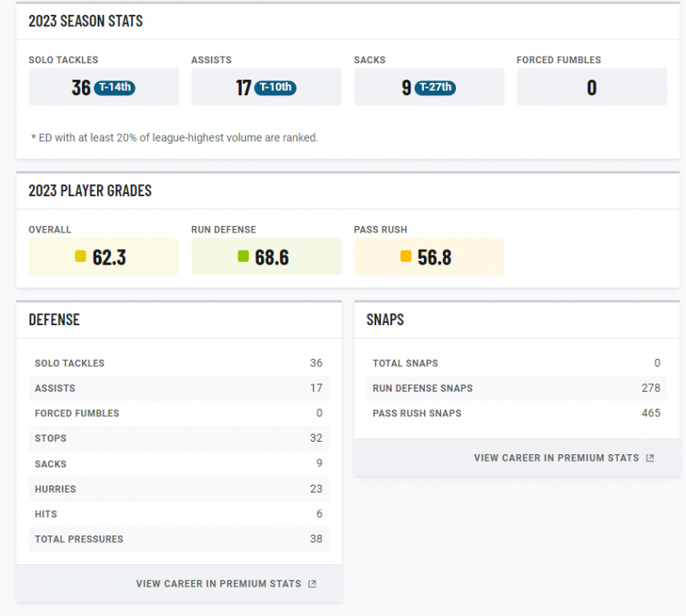Click the Overall grade card showing 62.3

tap(104, 257)
